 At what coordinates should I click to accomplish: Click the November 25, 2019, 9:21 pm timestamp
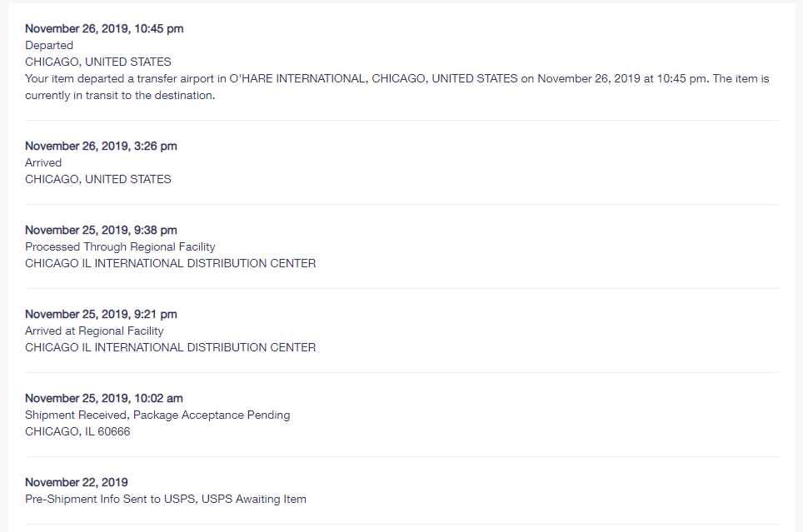[x=101, y=314]
